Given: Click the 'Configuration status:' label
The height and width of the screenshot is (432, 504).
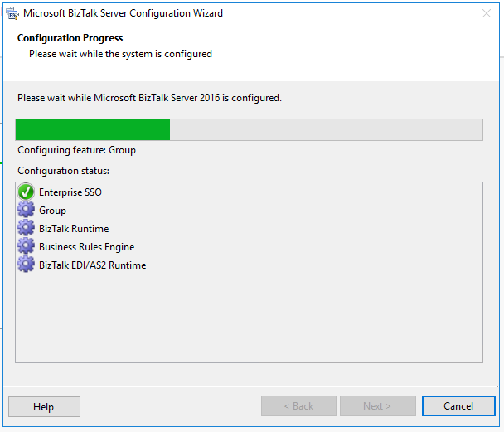Looking at the screenshot, I should [x=63, y=171].
